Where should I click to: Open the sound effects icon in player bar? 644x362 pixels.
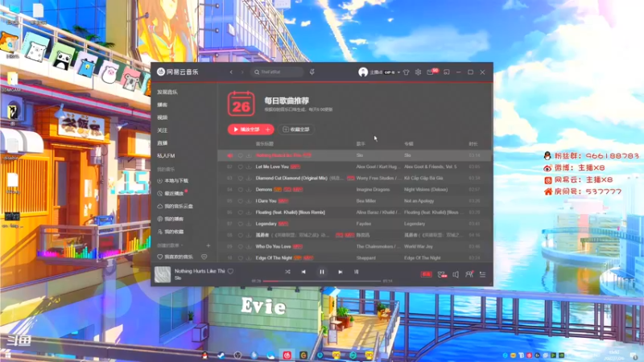tap(442, 274)
